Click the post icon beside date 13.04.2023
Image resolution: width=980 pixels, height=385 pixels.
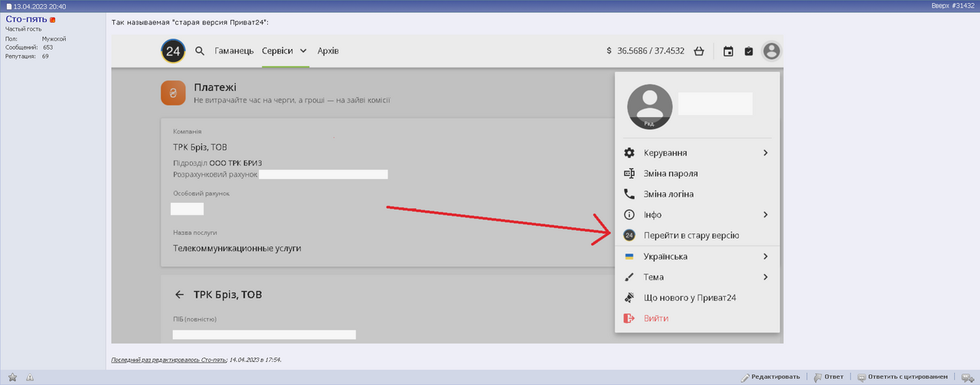pos(10,6)
